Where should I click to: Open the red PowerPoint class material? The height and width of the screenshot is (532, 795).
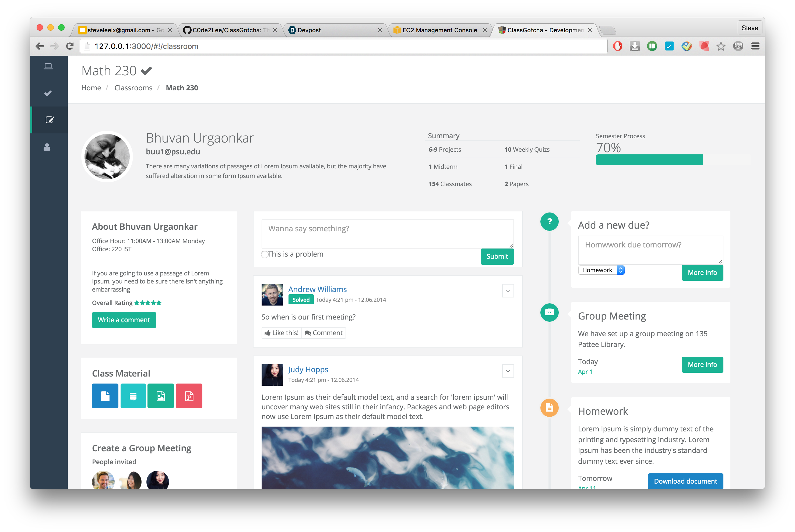[x=189, y=396]
